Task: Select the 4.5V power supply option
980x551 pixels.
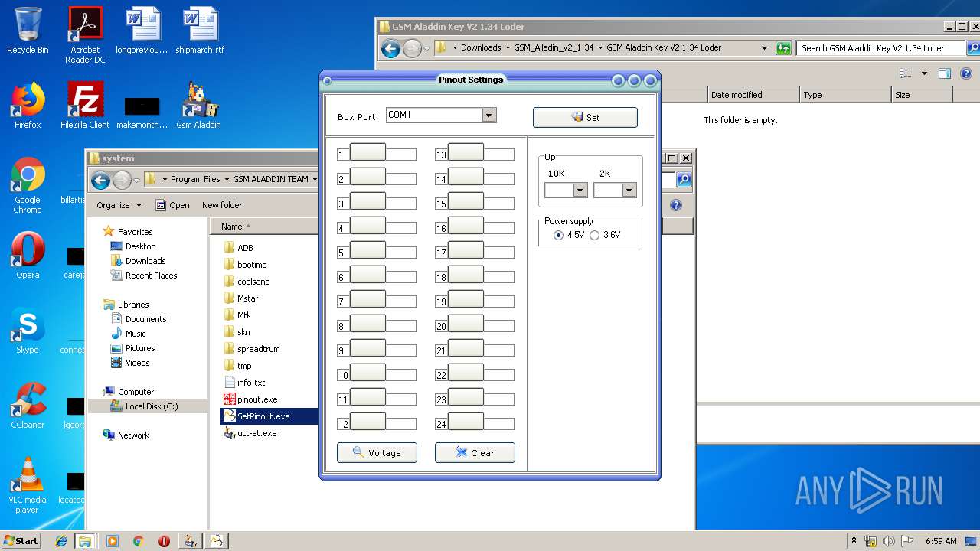Action: pyautogui.click(x=569, y=235)
